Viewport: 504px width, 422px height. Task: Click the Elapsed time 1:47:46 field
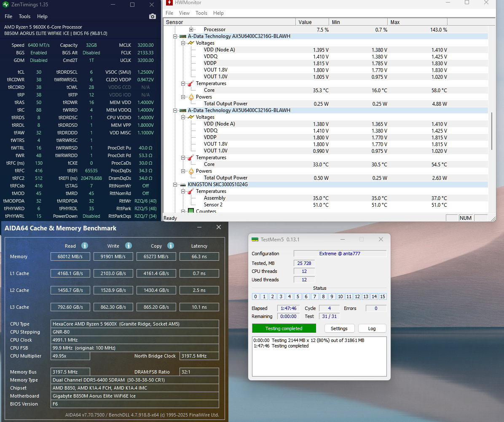pyautogui.click(x=288, y=308)
